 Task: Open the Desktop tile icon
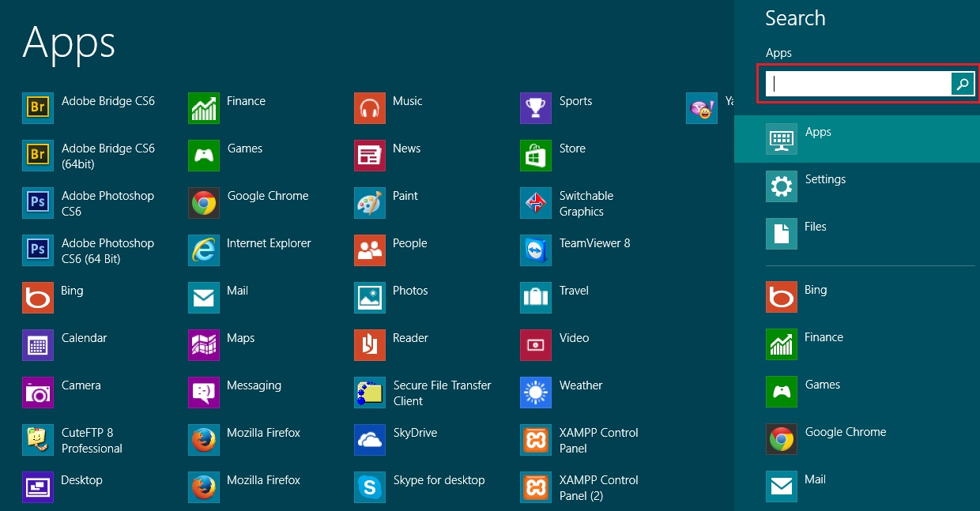coord(38,487)
